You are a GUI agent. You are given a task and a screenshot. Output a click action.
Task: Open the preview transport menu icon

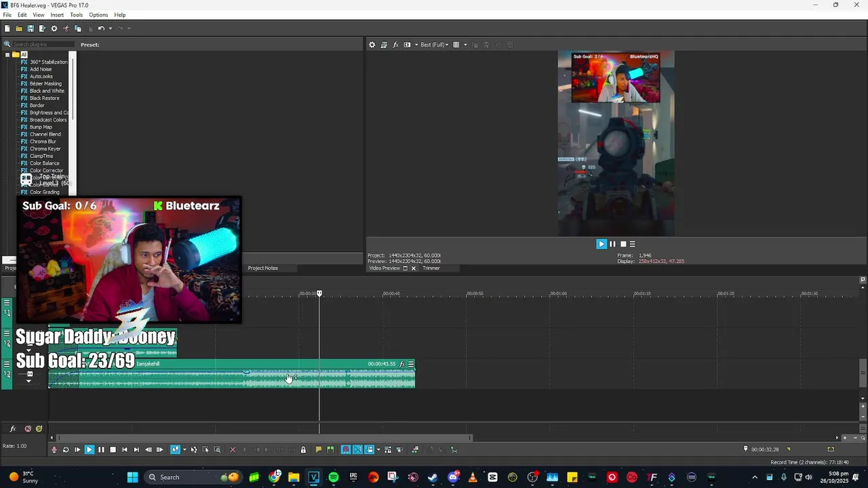pyautogui.click(x=633, y=244)
